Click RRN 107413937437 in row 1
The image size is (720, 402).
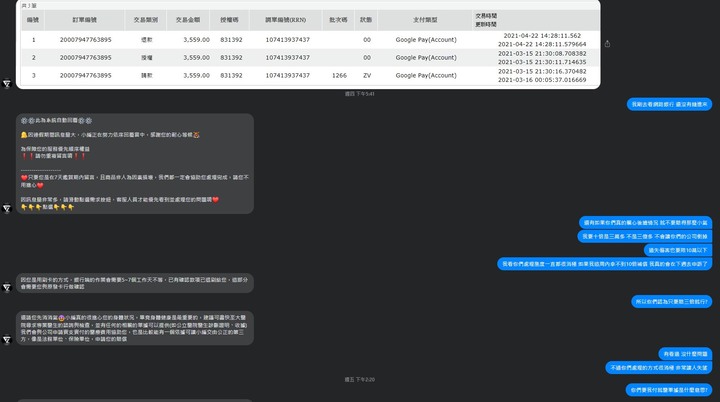pos(288,40)
